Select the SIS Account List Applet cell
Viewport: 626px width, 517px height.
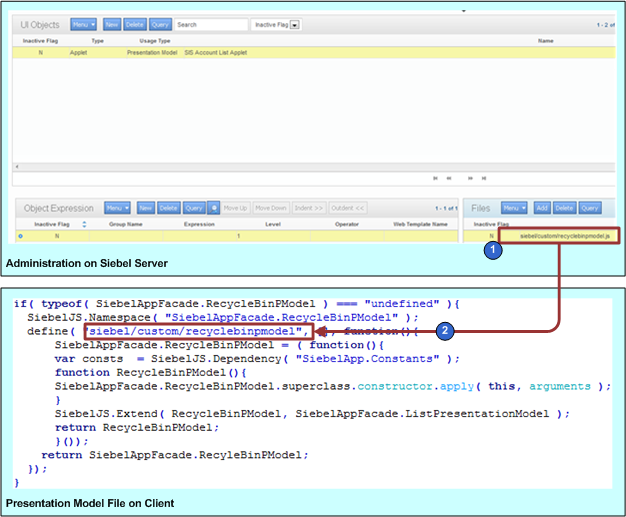click(216, 53)
